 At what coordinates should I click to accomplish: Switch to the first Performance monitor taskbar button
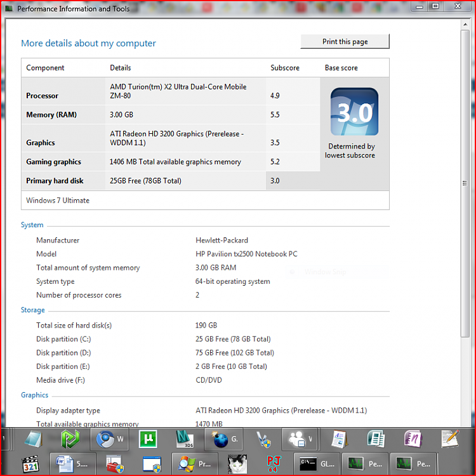(x=365, y=463)
